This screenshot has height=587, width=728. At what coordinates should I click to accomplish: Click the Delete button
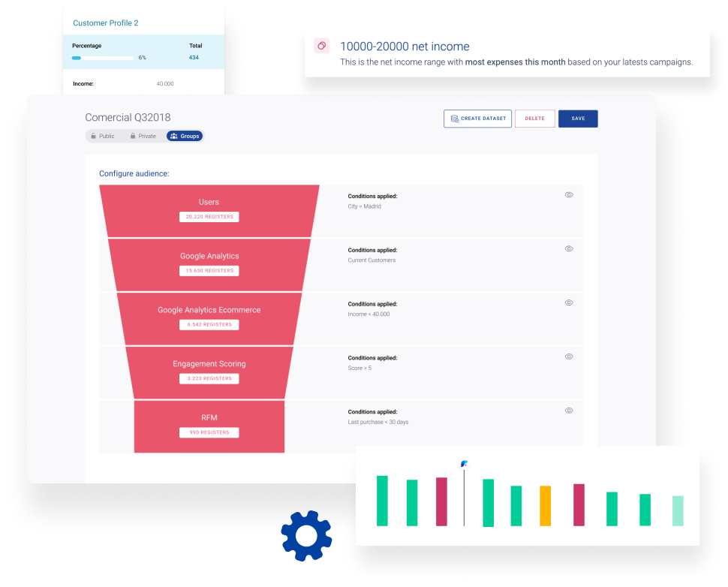point(534,119)
